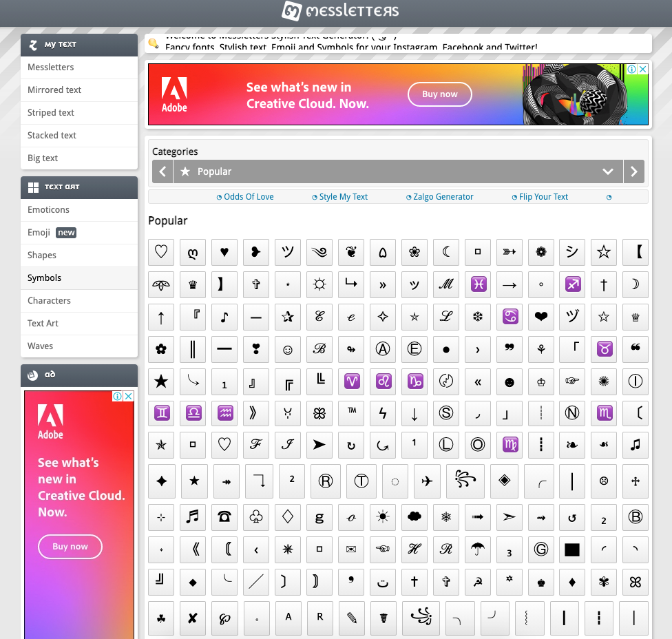672x639 pixels.
Task: Click the lightning bolt symbol tile
Action: point(383,413)
